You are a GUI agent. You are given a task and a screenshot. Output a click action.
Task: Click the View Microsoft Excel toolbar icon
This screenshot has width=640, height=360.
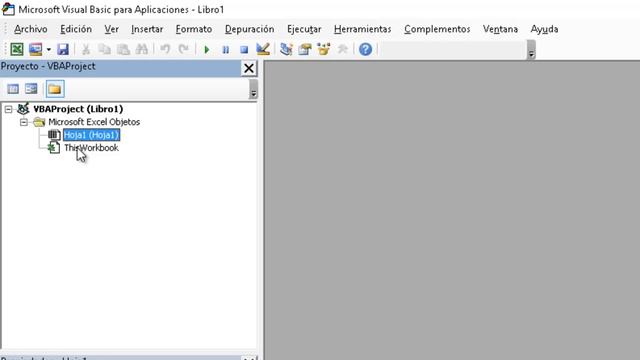coord(17,49)
